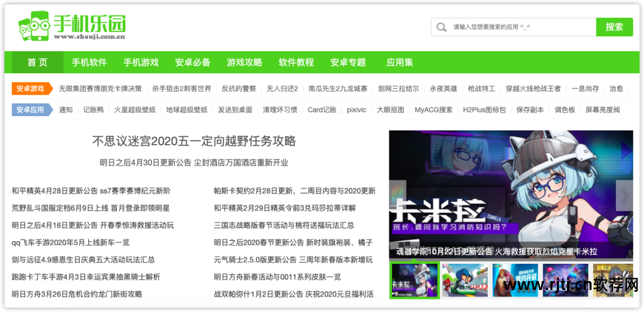Select the kart racing carousel thumbnail

point(465,280)
